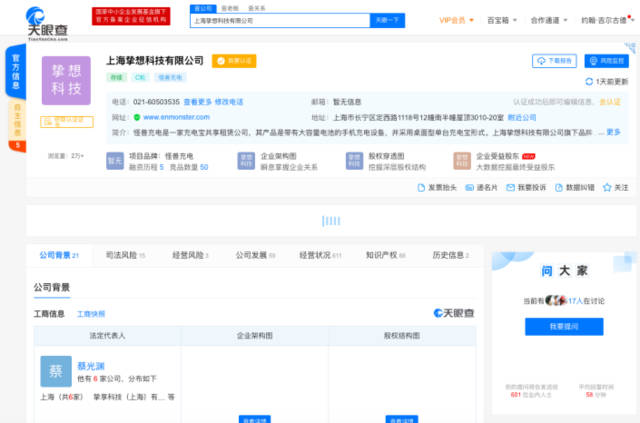Viewport: 640px width, 423px height.
Task: Click the 发票抬头 icon
Action: pyautogui.click(x=422, y=187)
